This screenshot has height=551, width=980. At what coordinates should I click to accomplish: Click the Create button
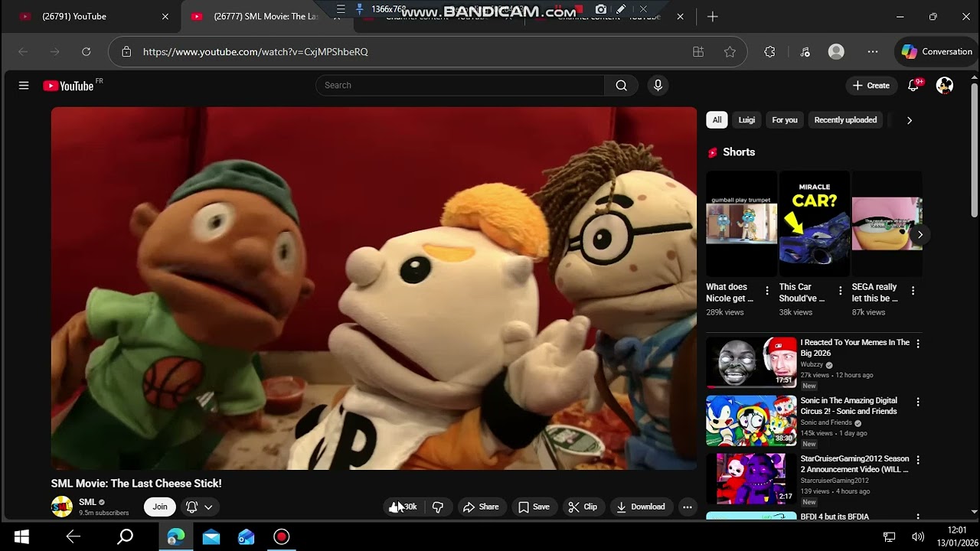[871, 86]
